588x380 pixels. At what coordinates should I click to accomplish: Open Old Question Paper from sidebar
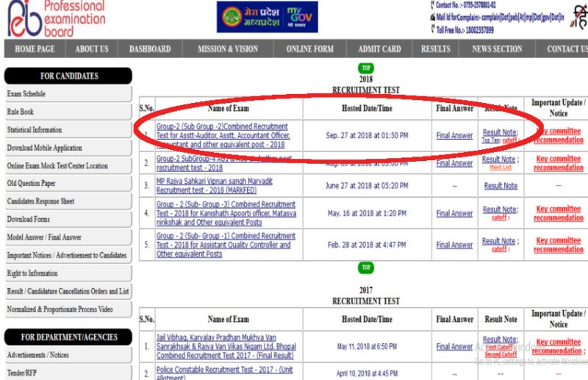[32, 183]
